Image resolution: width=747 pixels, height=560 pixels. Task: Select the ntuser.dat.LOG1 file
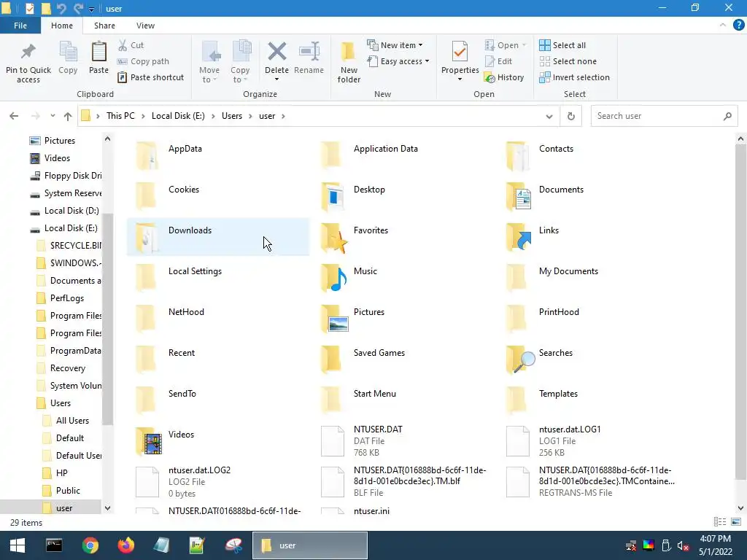pos(589,441)
